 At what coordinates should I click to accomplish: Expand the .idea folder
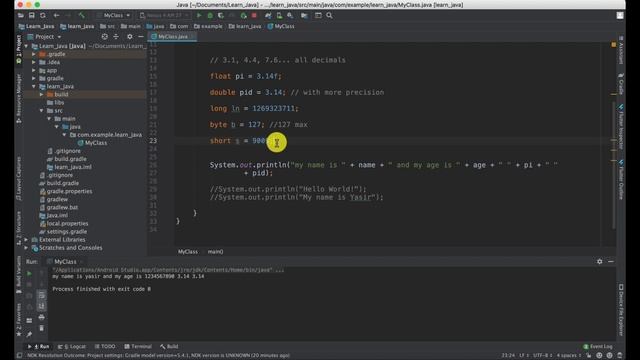click(x=34, y=62)
